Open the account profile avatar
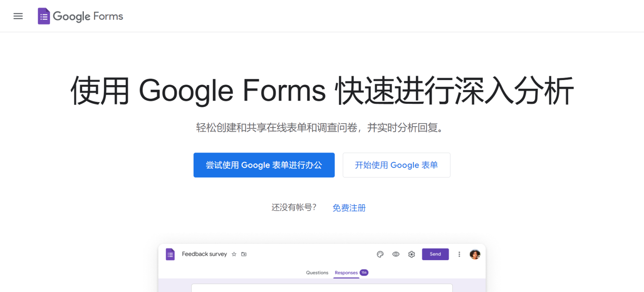 [x=475, y=254]
